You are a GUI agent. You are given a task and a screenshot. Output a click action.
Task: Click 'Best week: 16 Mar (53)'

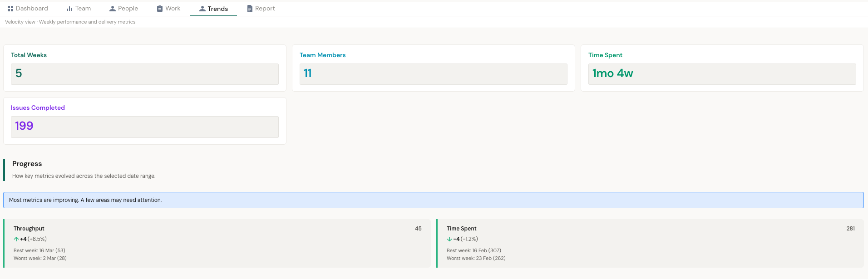click(39, 250)
